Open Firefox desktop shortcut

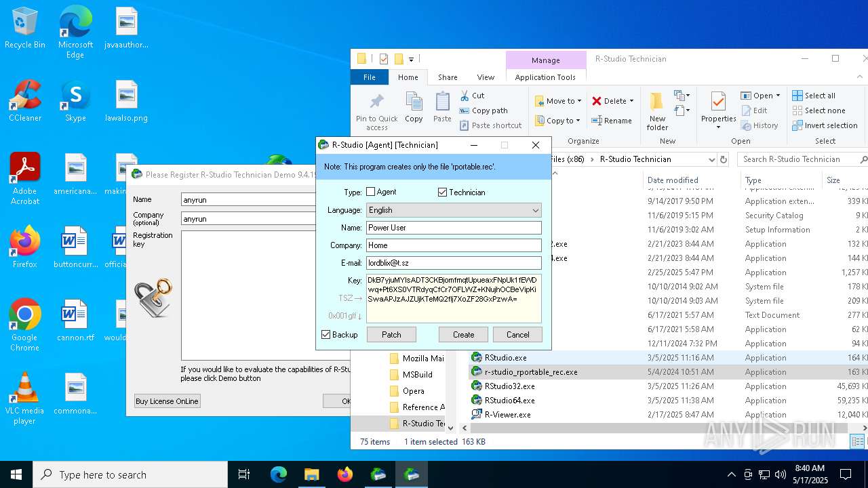coord(24,248)
